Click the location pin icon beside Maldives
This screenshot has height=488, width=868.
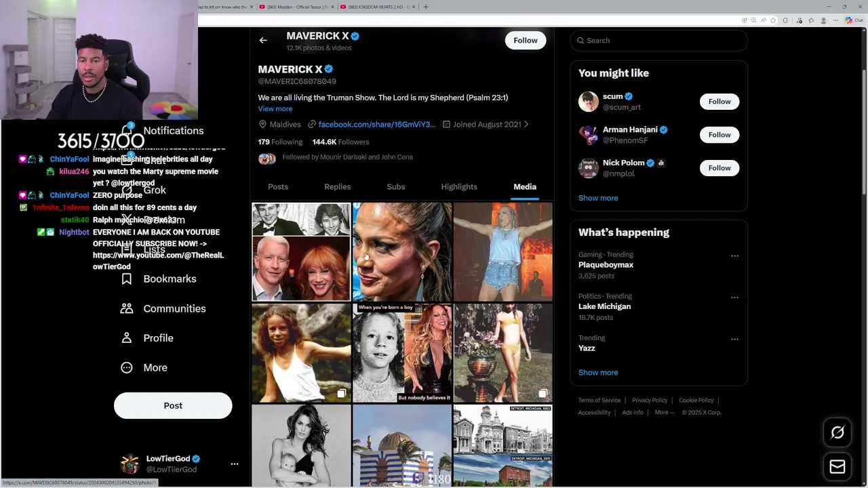tap(262, 125)
